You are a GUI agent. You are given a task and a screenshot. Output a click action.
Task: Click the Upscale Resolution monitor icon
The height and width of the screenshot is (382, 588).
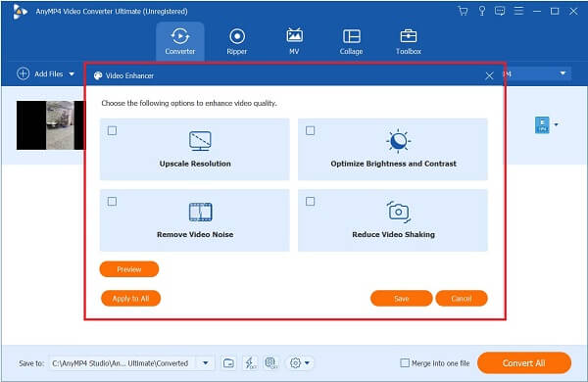pyautogui.click(x=200, y=141)
